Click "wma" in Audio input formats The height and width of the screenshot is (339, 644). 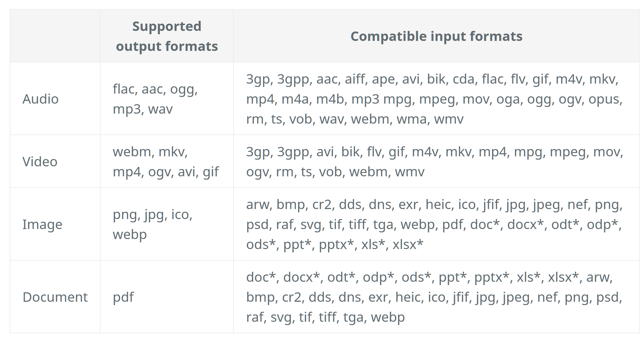412,119
